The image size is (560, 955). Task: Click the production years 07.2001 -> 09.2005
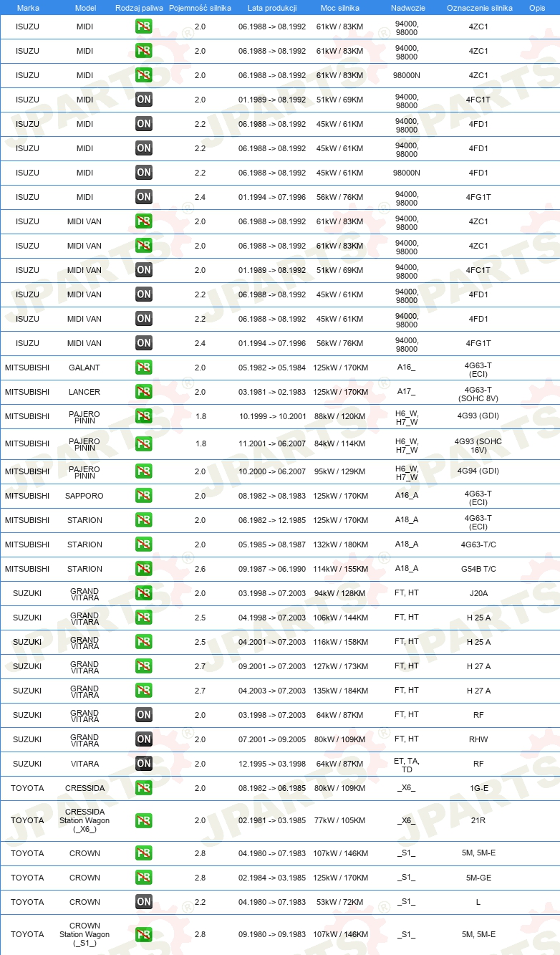tap(272, 739)
